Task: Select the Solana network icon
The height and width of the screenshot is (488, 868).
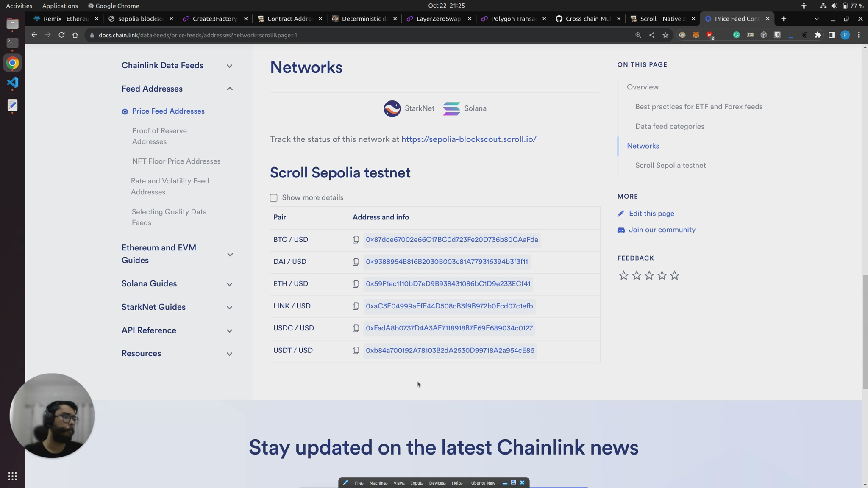Action: pyautogui.click(x=451, y=108)
